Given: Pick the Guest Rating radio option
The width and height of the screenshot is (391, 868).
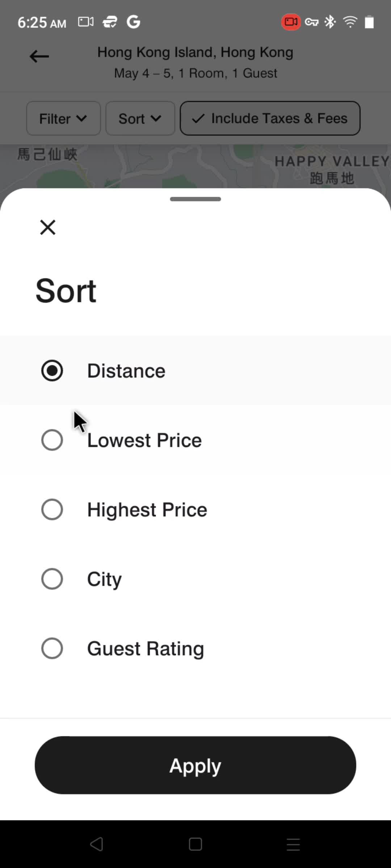Looking at the screenshot, I should 52,648.
